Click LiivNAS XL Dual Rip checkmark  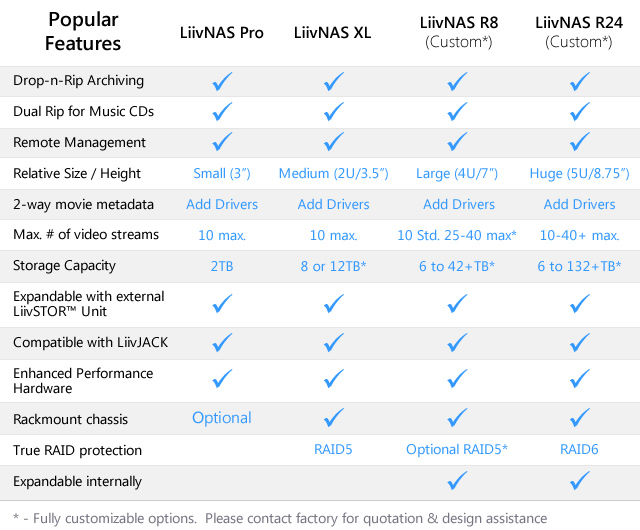coord(335,111)
